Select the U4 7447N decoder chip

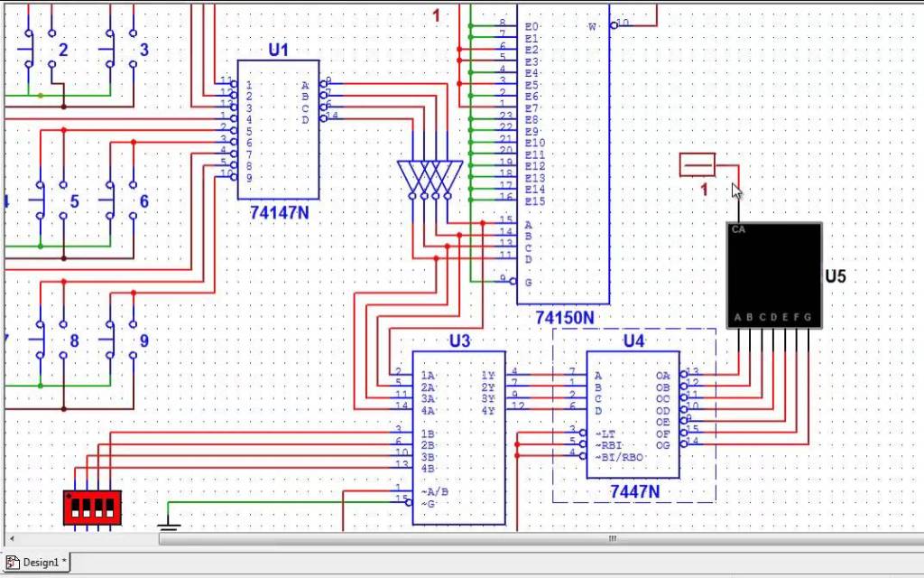pyautogui.click(x=633, y=415)
